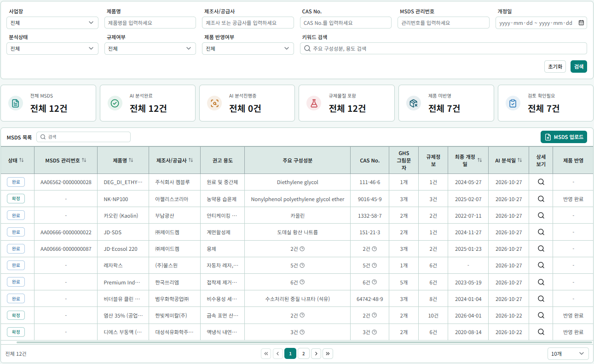Image resolution: width=594 pixels, height=364 pixels.
Task: Expand the 제품 반영여부 dropdown
Action: 248,48
